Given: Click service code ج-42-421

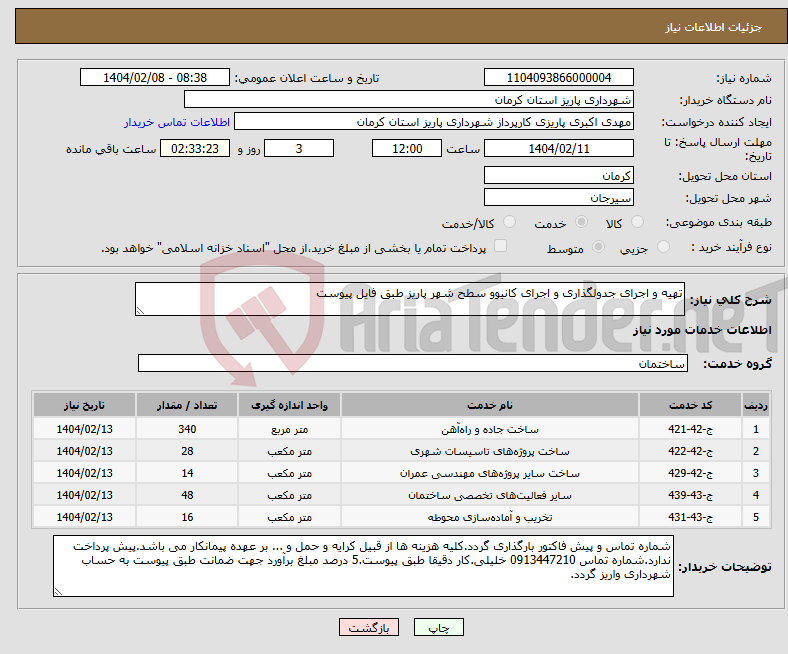Looking at the screenshot, I should [x=691, y=429].
